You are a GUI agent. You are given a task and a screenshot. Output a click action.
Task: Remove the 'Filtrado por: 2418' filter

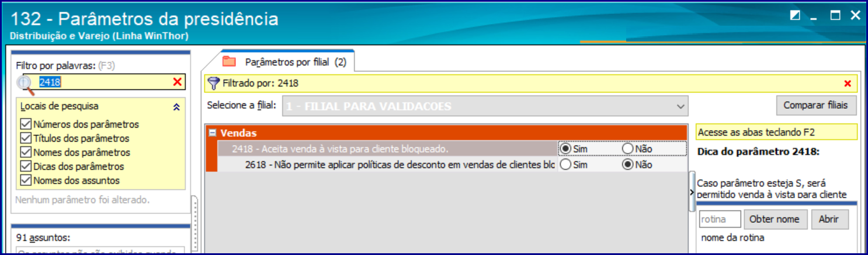[x=848, y=83]
